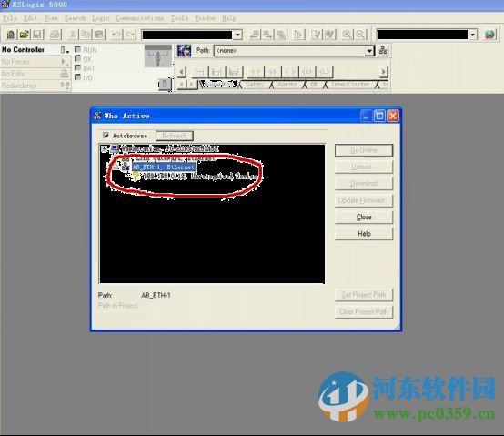Click the Who Active network icon beside Path
Image resolution: width=504 pixels, height=436 pixels.
(383, 50)
